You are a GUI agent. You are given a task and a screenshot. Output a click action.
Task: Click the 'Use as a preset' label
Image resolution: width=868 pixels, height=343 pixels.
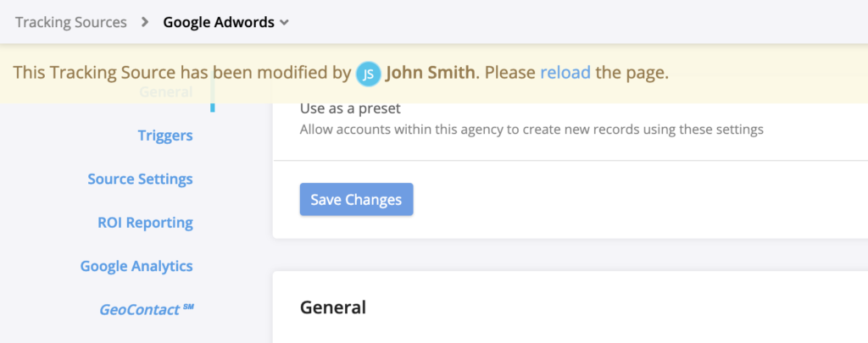pyautogui.click(x=350, y=109)
